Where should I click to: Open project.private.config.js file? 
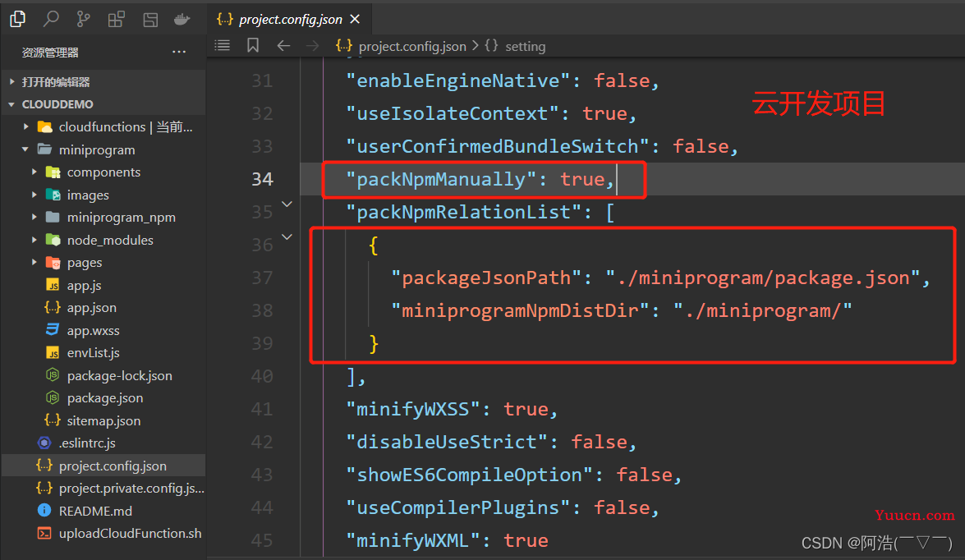coord(131,488)
